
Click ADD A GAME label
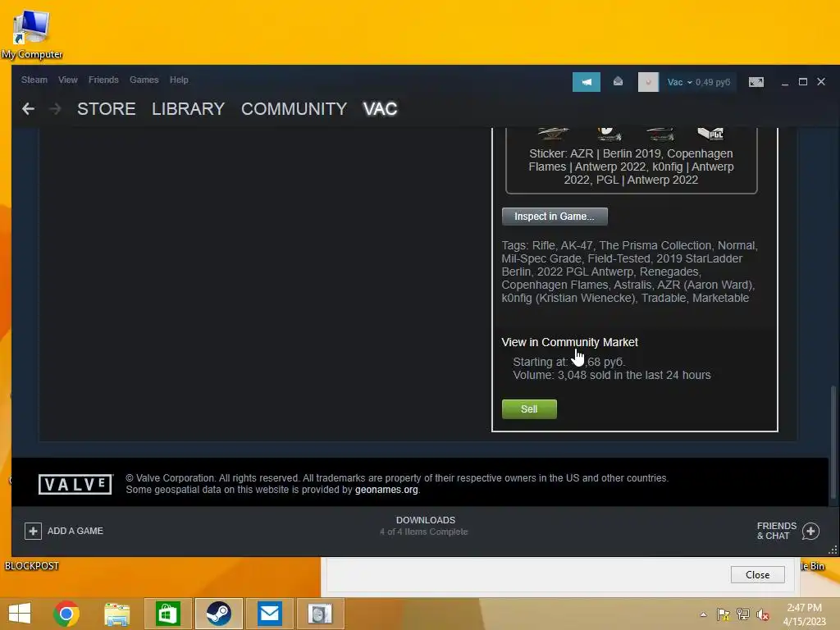tap(75, 531)
